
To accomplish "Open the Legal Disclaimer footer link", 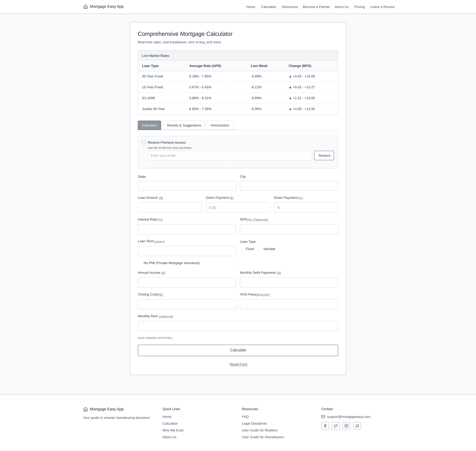I will click(x=254, y=423).
